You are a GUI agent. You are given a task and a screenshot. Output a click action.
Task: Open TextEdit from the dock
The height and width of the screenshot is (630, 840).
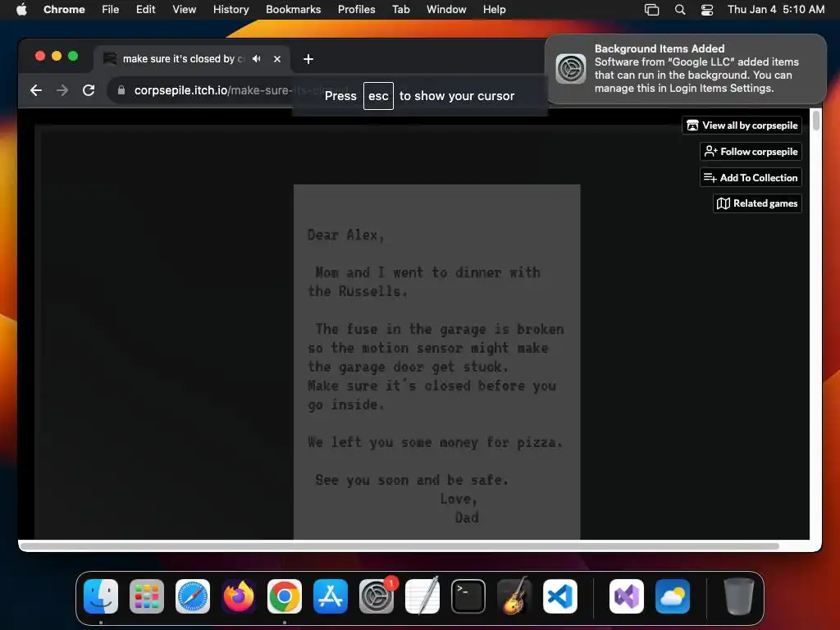pyautogui.click(x=422, y=596)
